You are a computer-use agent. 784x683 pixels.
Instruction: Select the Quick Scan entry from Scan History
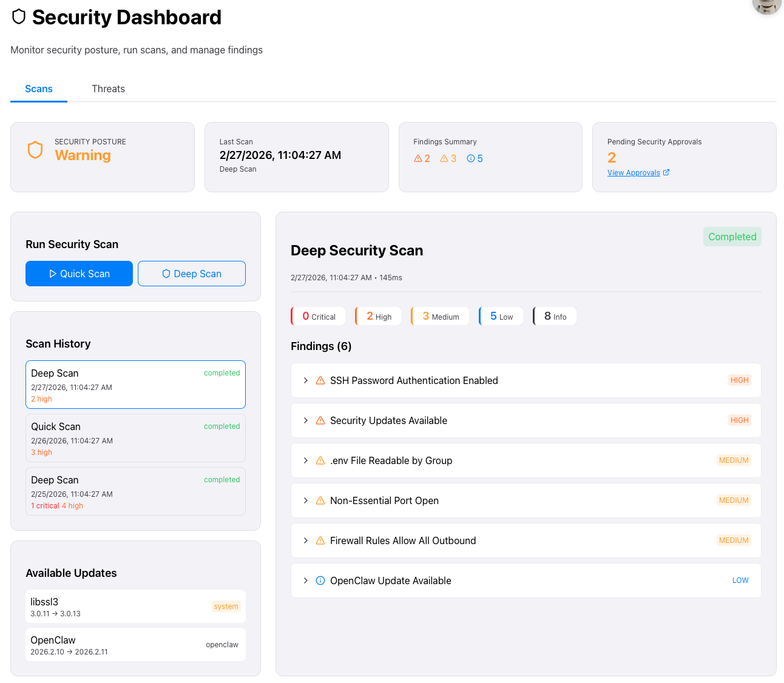[x=135, y=438]
